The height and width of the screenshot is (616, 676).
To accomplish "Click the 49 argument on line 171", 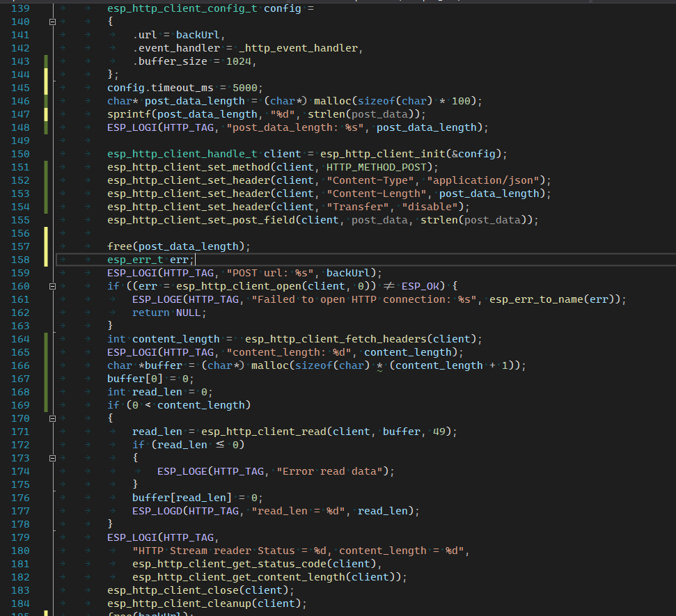I will click(439, 432).
